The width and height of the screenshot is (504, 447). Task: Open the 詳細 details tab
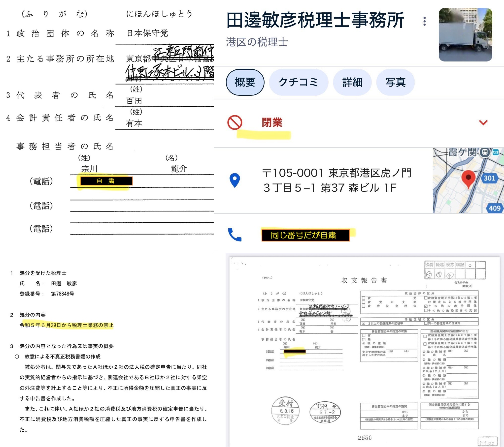tap(352, 82)
